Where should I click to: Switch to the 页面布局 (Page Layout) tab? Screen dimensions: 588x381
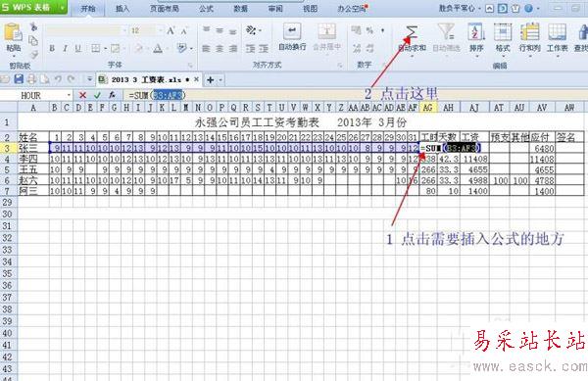point(165,8)
